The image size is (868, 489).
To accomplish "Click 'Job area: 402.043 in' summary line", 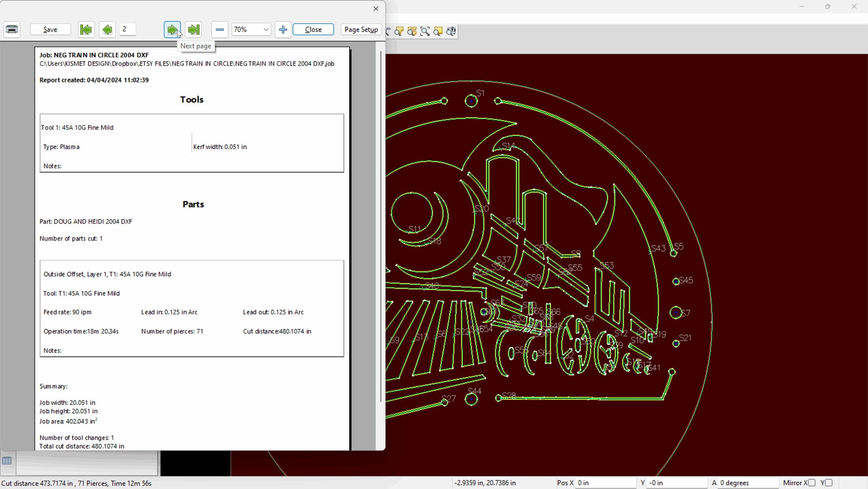I will [68, 421].
